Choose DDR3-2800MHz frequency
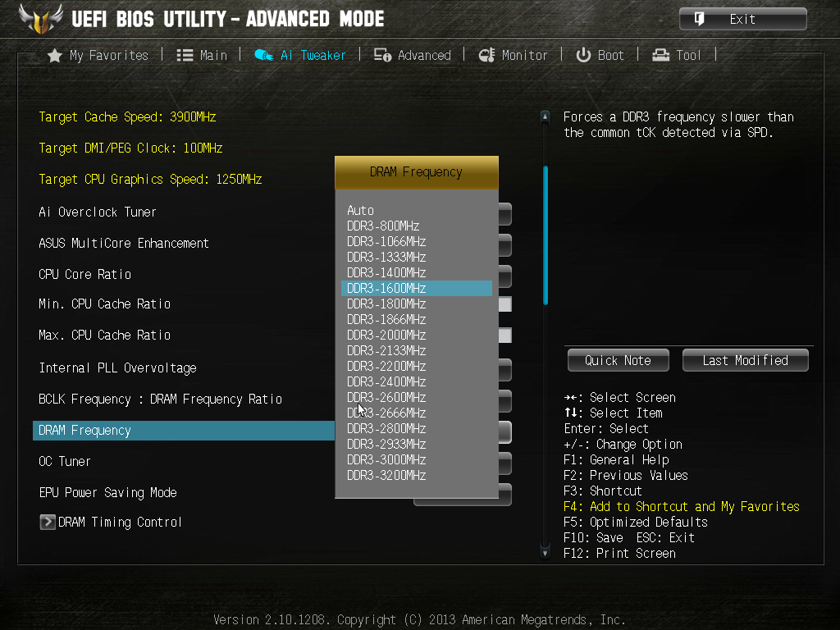The image size is (840, 630). tap(417, 428)
